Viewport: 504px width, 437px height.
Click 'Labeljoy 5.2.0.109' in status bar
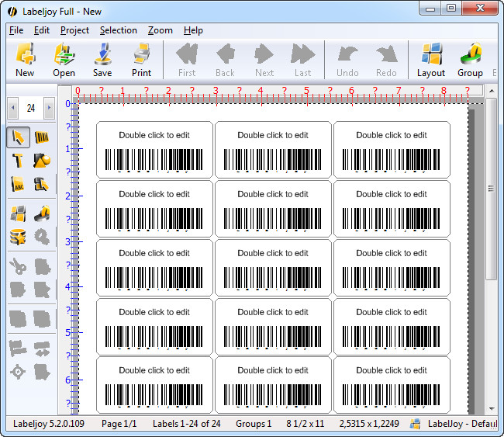point(49,424)
